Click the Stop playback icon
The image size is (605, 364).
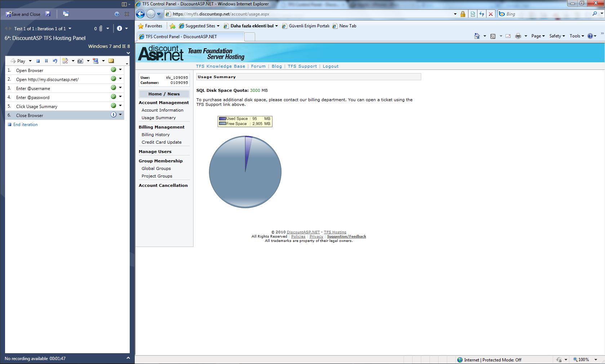point(38,61)
